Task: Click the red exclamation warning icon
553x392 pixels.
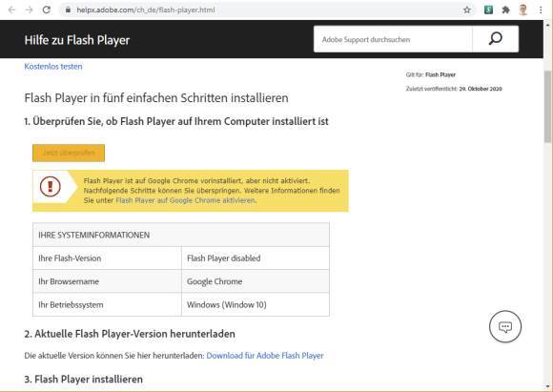Action: pyautogui.click(x=51, y=186)
